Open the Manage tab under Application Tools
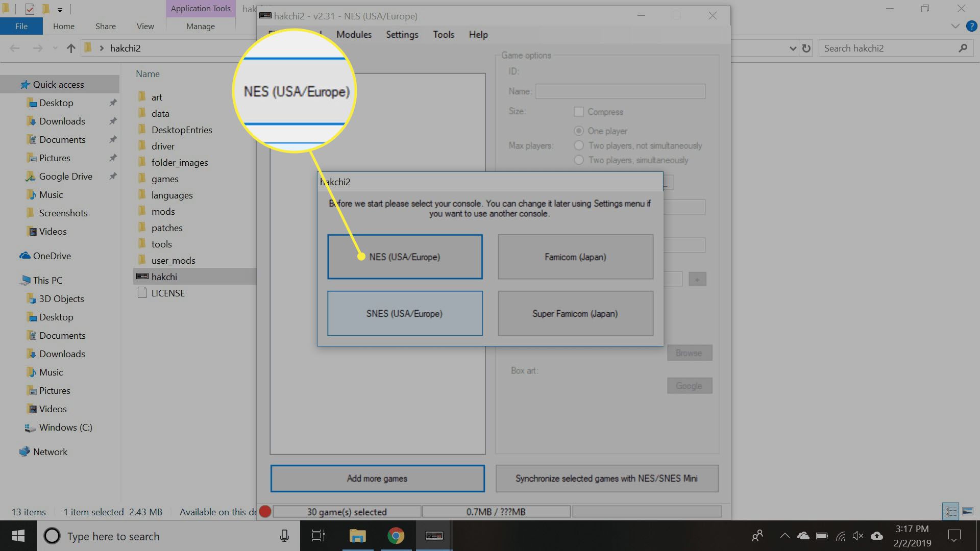 [200, 26]
